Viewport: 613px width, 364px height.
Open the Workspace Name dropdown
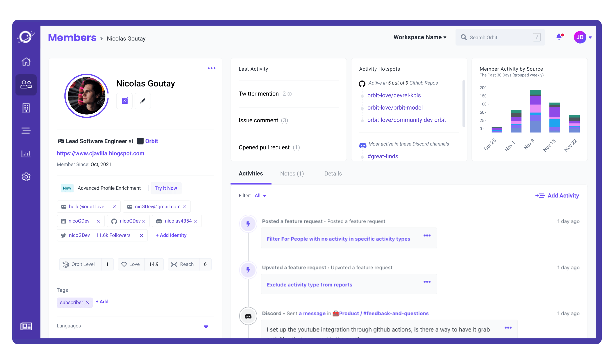pyautogui.click(x=420, y=37)
